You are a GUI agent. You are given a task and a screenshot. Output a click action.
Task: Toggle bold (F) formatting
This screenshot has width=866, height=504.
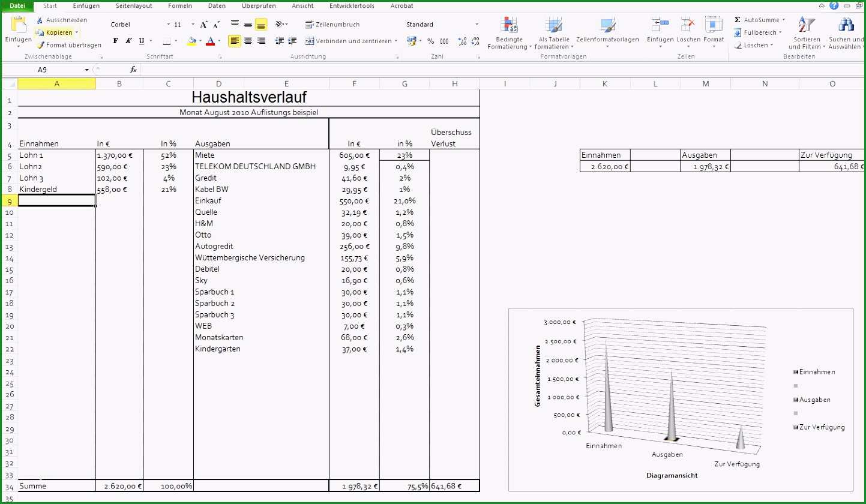pos(116,41)
